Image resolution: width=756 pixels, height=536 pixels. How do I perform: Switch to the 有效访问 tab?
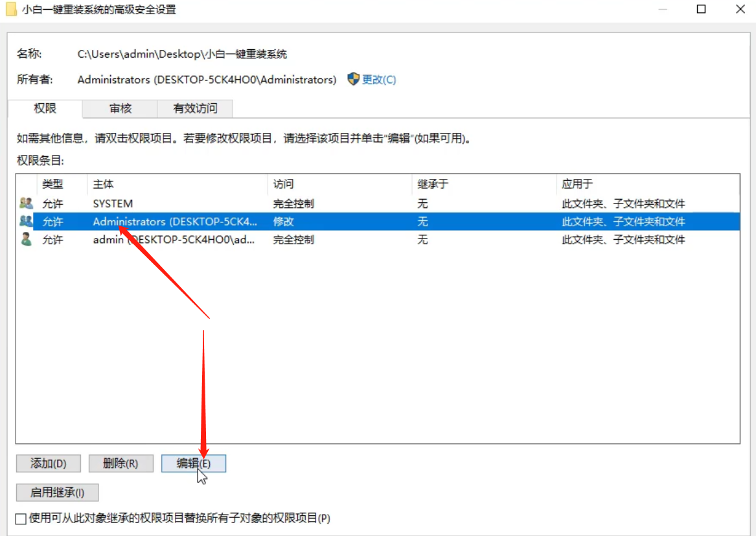tap(194, 108)
